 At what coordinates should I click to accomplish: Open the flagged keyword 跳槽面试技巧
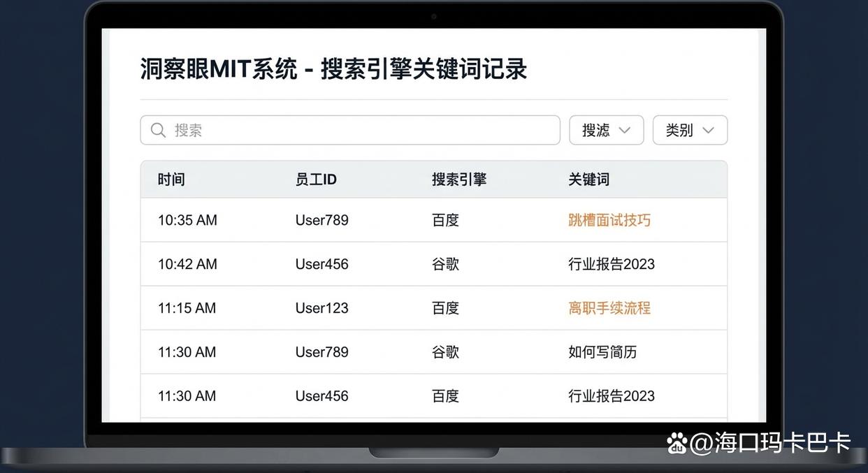pos(609,219)
